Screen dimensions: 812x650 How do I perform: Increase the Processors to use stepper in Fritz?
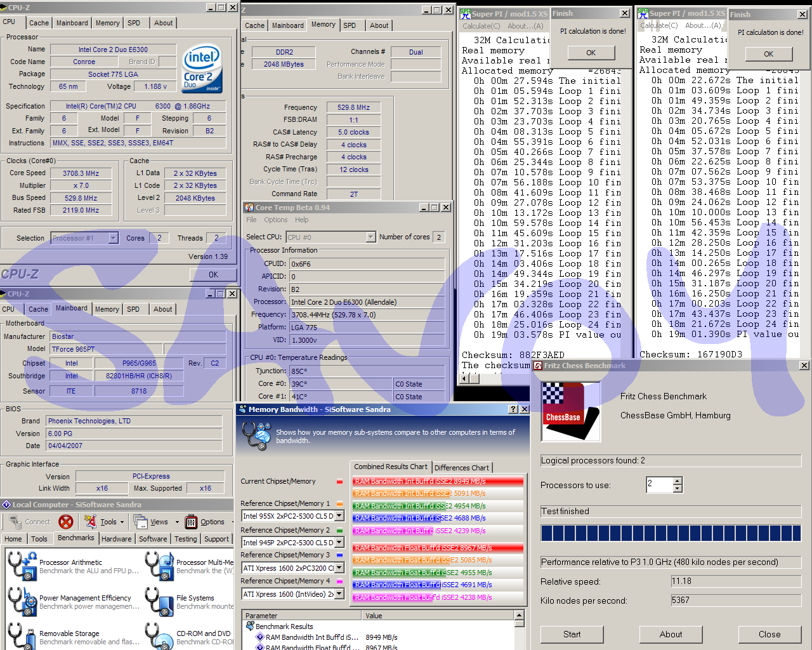[x=678, y=481]
